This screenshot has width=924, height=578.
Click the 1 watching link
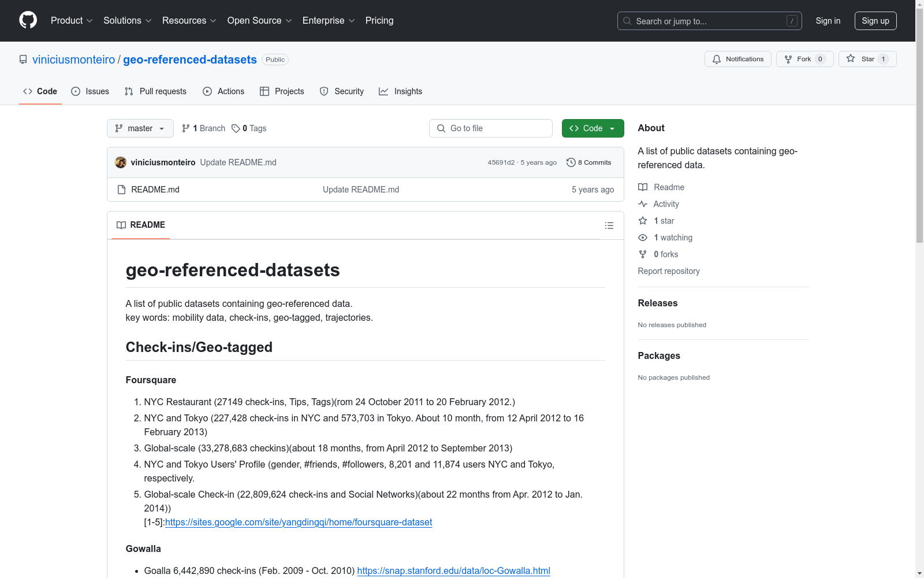(x=673, y=238)
